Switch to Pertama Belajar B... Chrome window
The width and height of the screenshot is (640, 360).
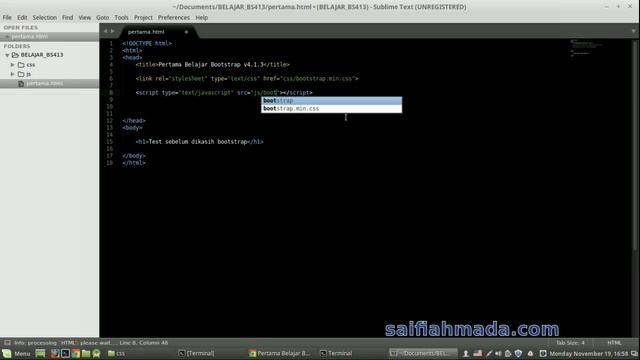tap(280, 353)
